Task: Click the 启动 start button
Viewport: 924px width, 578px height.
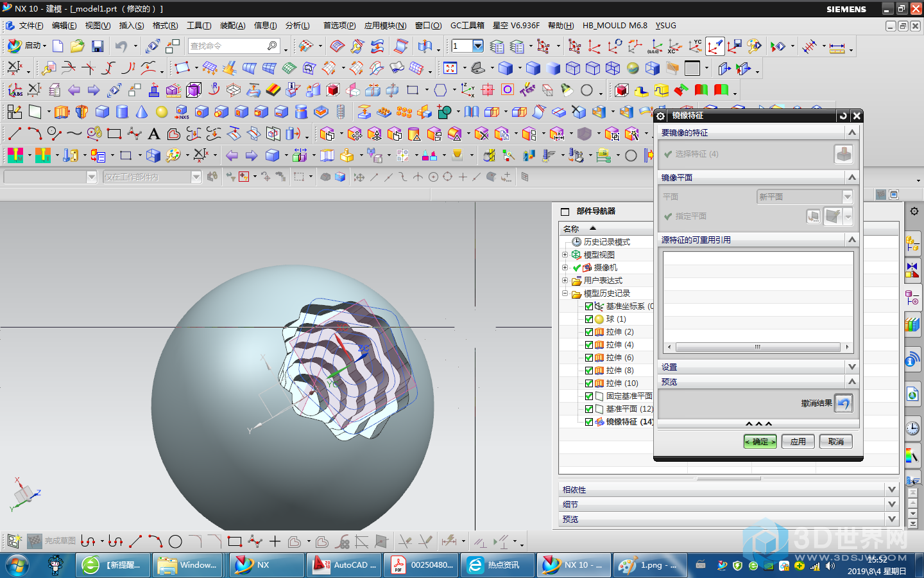Action: click(x=28, y=46)
